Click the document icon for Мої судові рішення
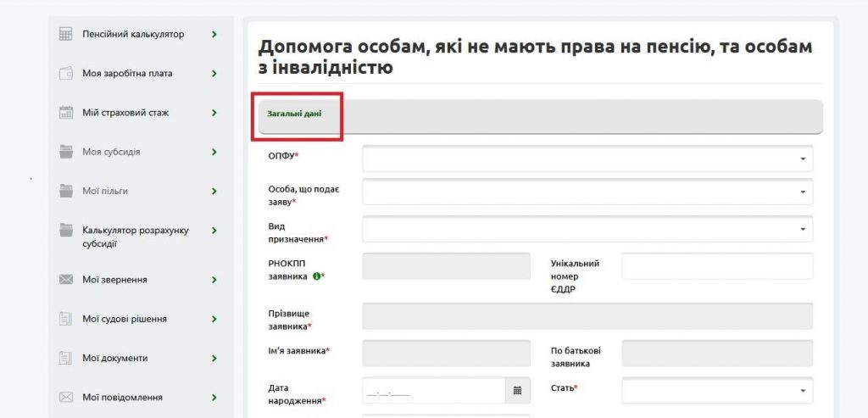The height and width of the screenshot is (418, 868). click(x=66, y=319)
